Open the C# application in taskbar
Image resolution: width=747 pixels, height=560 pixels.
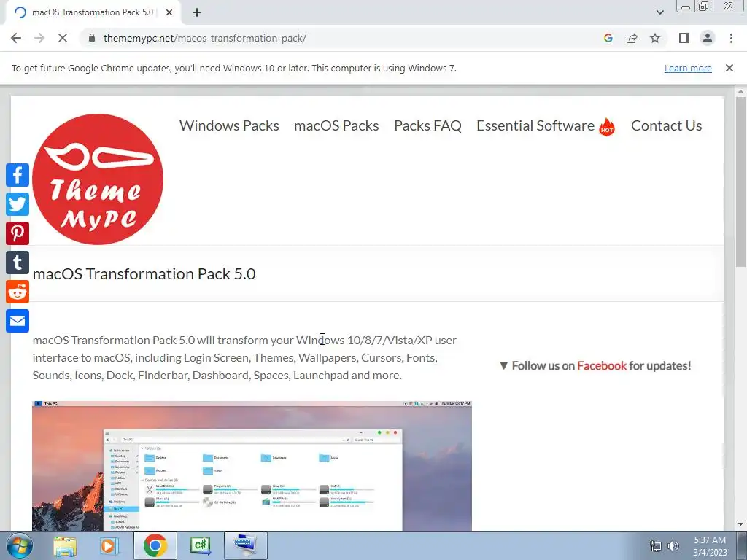[201, 545]
